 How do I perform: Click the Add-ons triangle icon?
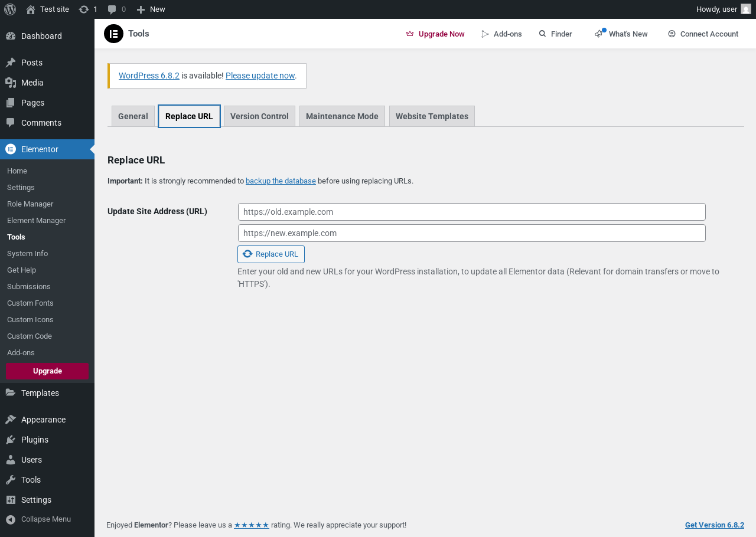point(485,34)
